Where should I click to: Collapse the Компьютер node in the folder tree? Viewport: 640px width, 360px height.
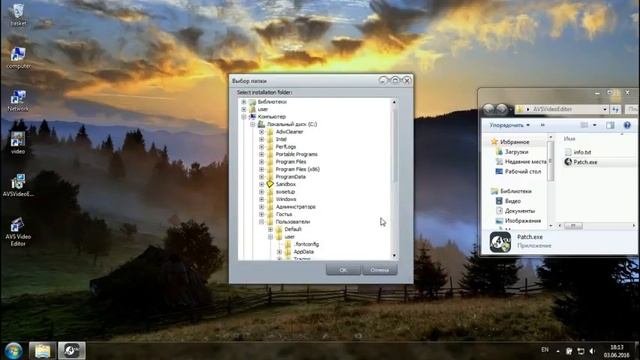point(244,117)
